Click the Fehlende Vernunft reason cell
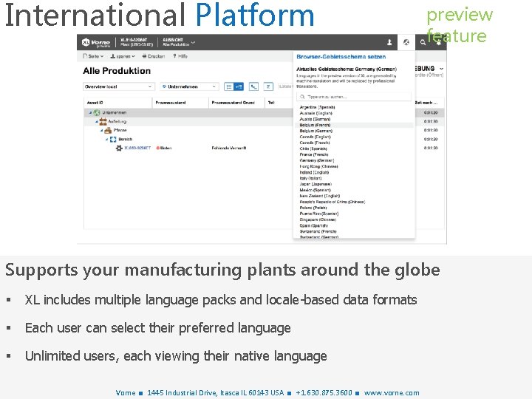This screenshot has height=399, width=532. pyautogui.click(x=228, y=148)
